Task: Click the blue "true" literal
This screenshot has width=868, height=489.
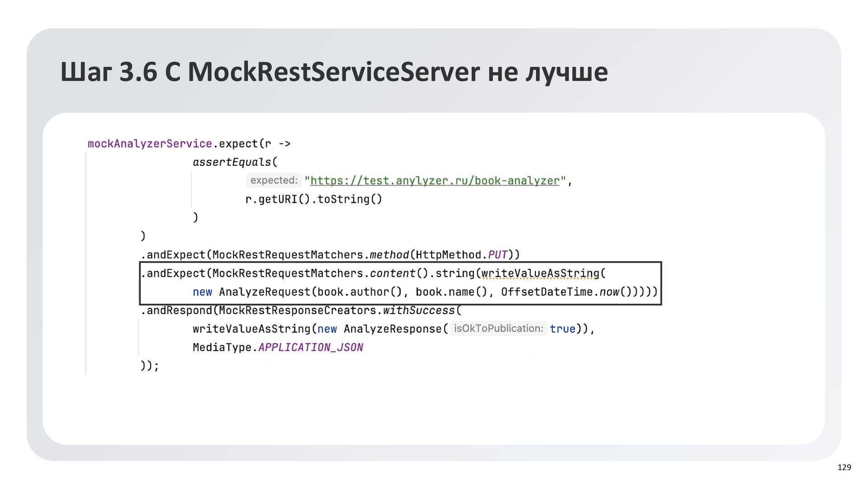Action: click(562, 329)
